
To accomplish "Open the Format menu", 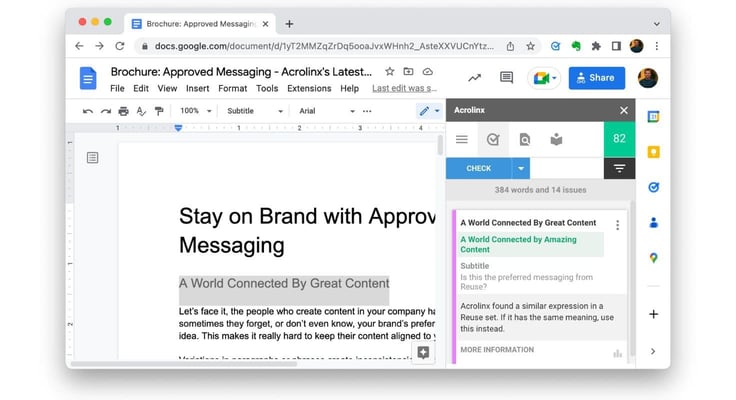I will point(232,88).
